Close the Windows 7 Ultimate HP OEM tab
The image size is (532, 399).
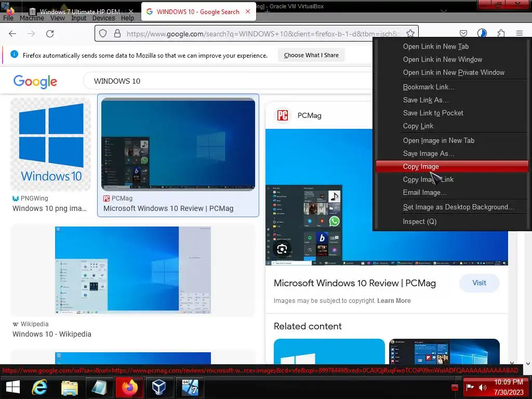[130, 11]
